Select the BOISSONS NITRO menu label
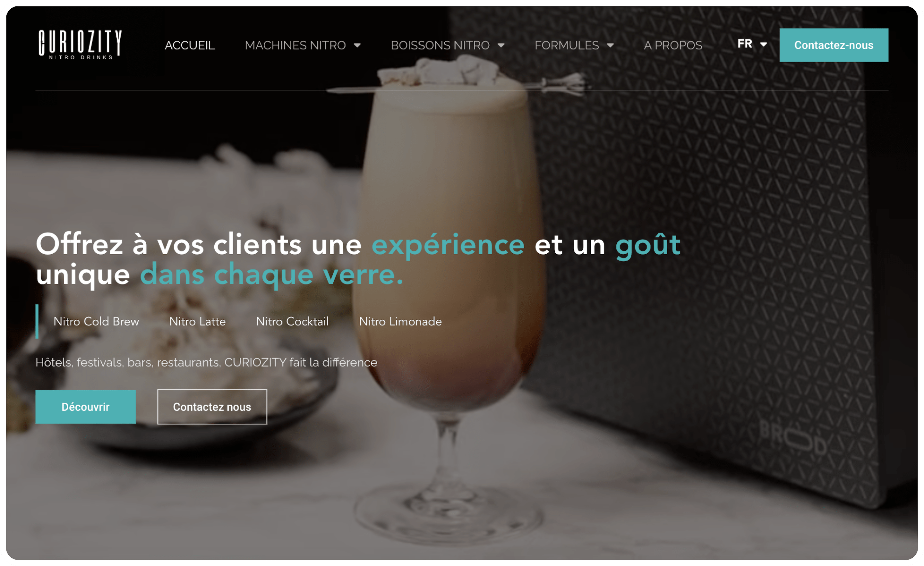This screenshot has height=566, width=924. pos(440,45)
